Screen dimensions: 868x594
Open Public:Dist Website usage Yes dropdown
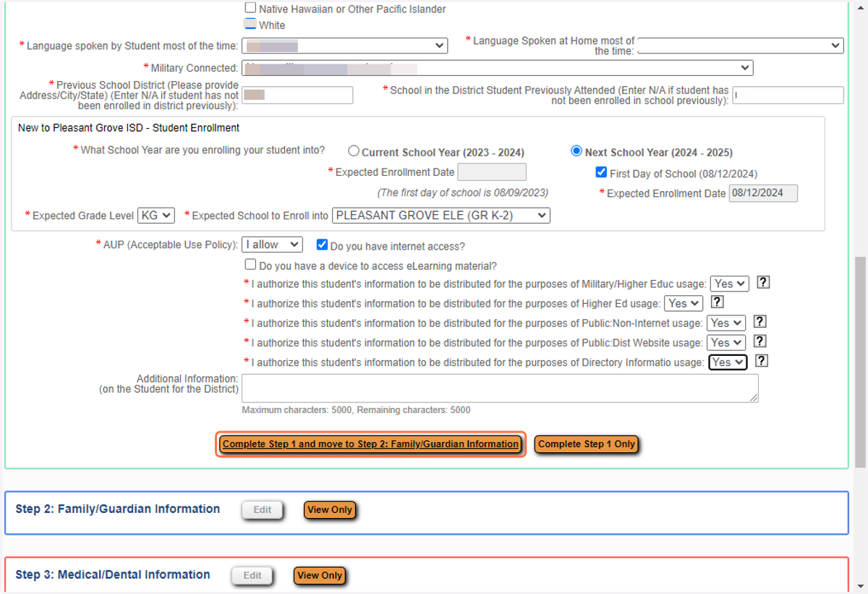(727, 343)
